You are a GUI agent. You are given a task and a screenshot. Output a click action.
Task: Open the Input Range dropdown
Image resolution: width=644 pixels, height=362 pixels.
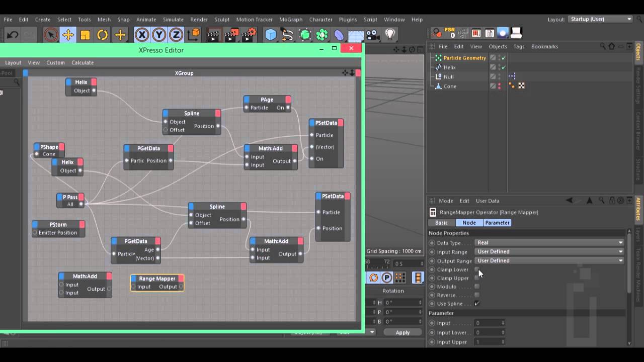pos(549,251)
